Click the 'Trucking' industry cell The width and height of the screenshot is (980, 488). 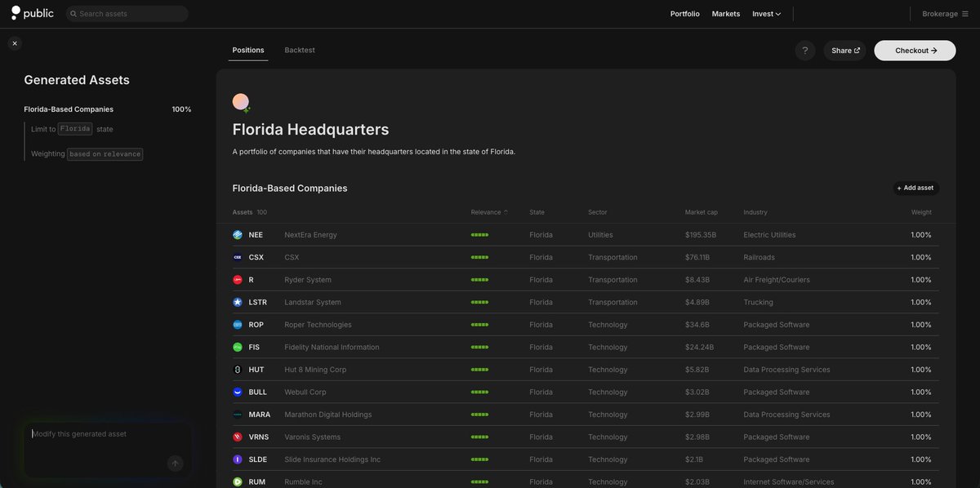tap(759, 302)
